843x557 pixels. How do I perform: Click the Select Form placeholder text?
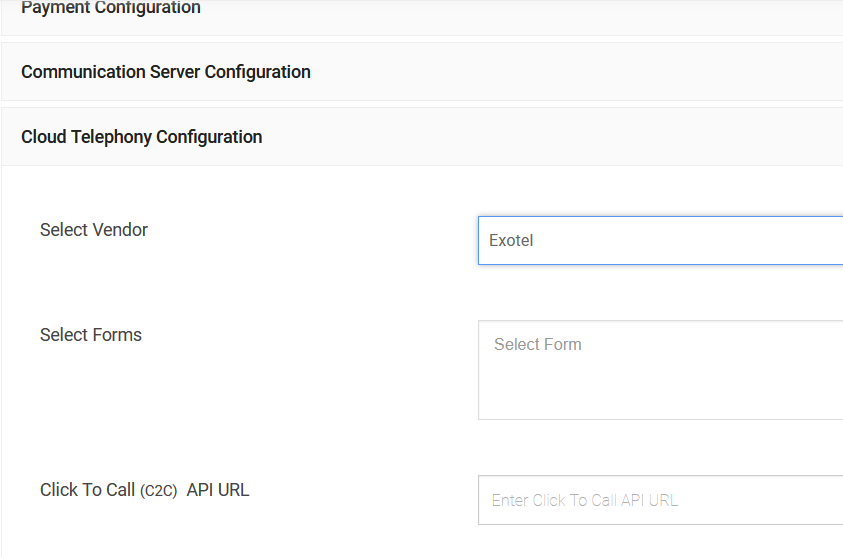[x=537, y=344]
